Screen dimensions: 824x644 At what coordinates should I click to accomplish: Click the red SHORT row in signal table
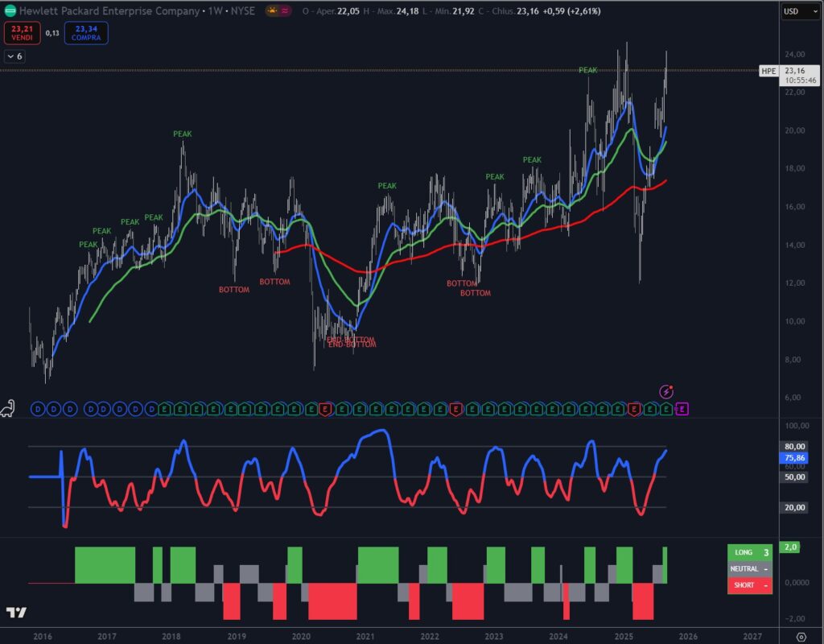tap(749, 585)
